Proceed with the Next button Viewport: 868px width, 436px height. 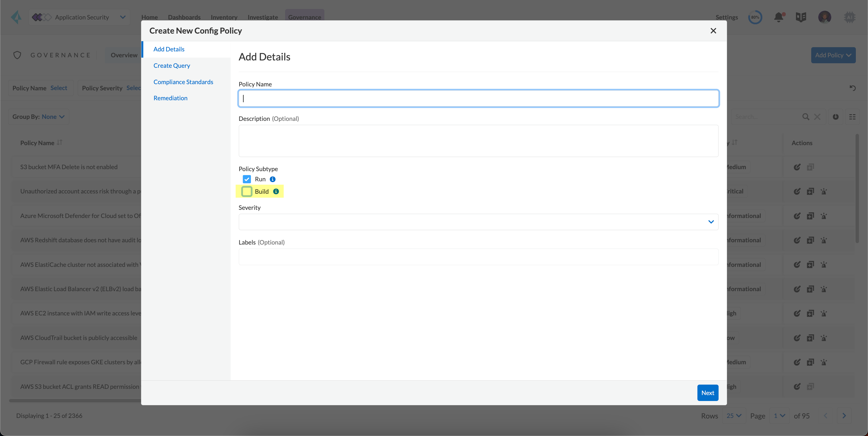(708, 393)
